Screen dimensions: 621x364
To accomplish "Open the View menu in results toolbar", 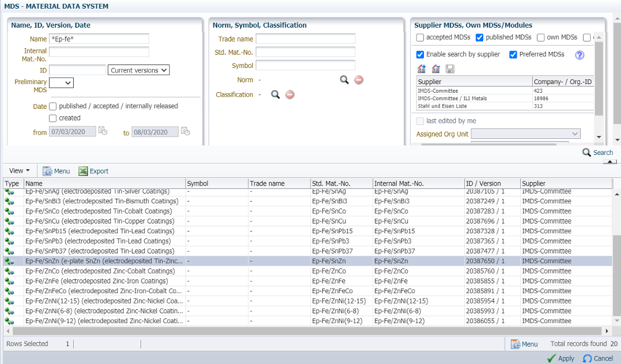I will click(19, 171).
